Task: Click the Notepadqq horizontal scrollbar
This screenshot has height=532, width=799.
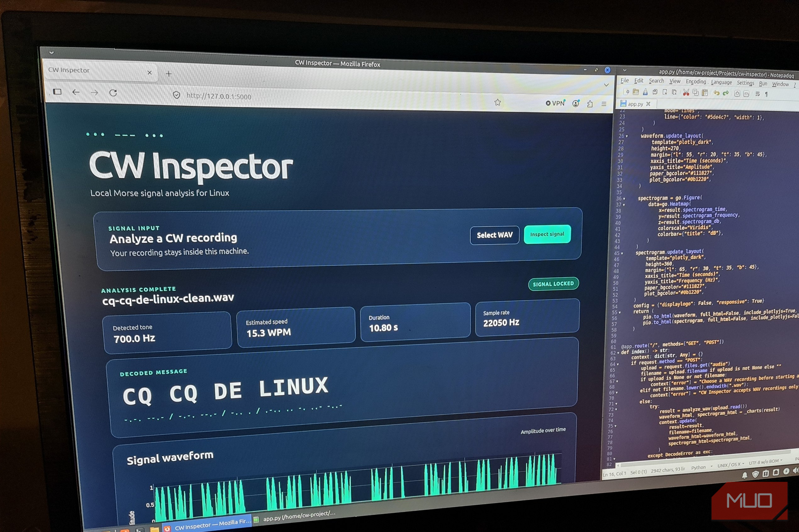Action: coord(706,457)
